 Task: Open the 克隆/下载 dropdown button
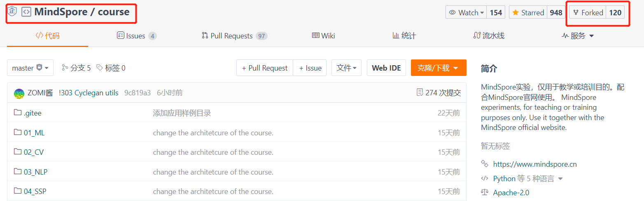click(439, 68)
